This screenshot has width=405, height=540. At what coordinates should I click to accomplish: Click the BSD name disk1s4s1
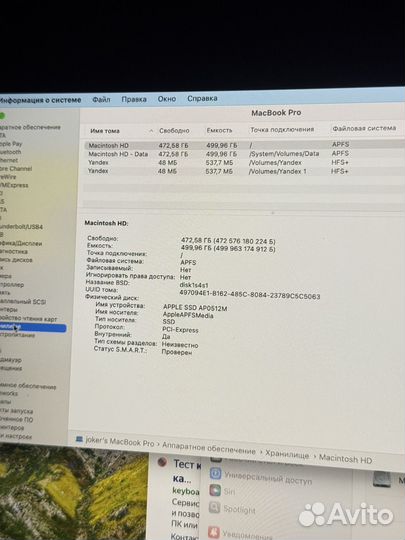194,285
